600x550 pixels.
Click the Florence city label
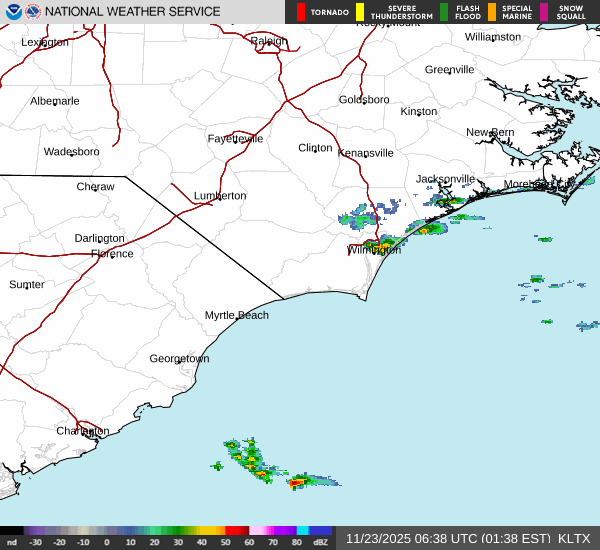click(112, 254)
